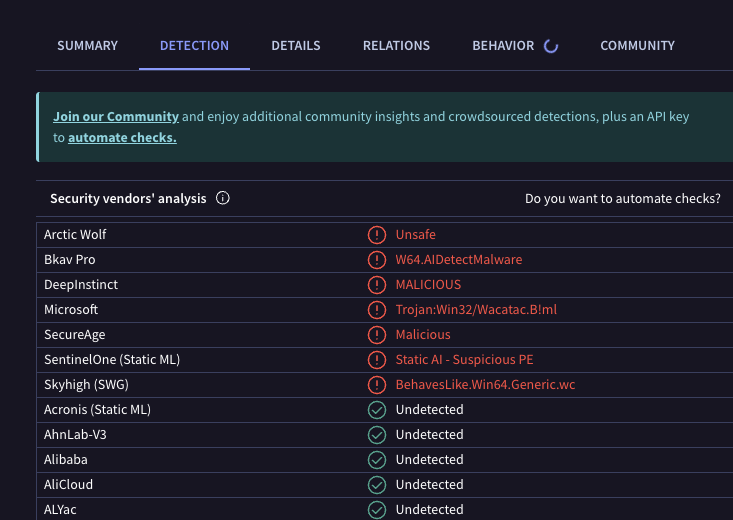Click the Microsoft vendor name

pos(71,310)
